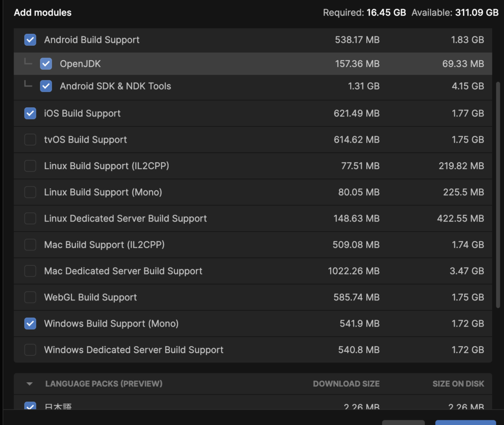Uncheck the Android Build Support module
Viewport: 504px width, 425px height.
pyautogui.click(x=30, y=40)
